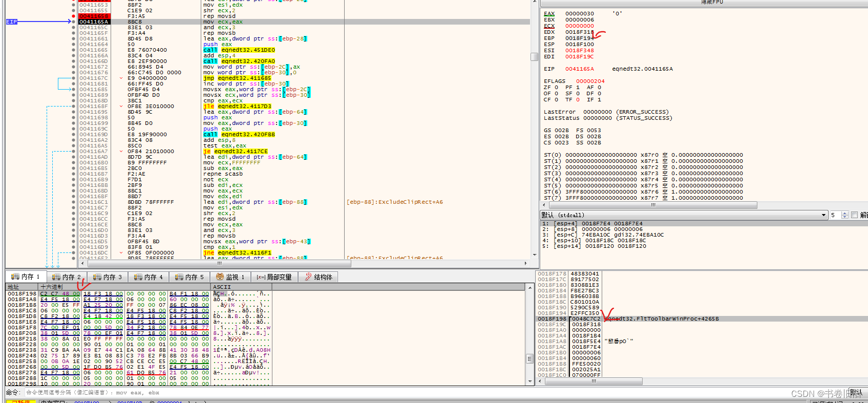Open the 内存 4 dump tab
The height and width of the screenshot is (403, 868).
click(149, 277)
